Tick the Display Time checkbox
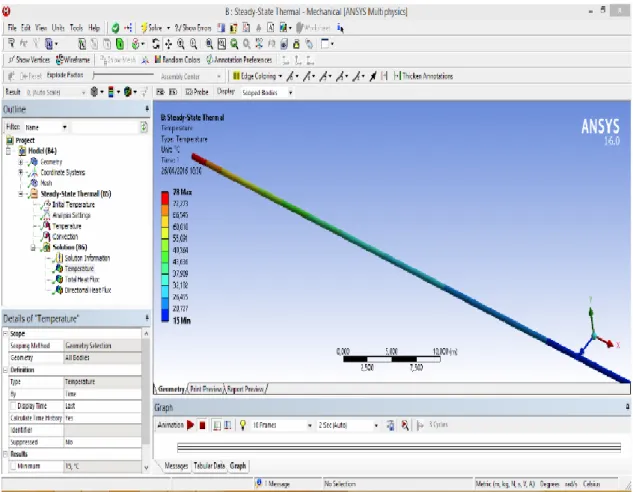 click(13, 406)
